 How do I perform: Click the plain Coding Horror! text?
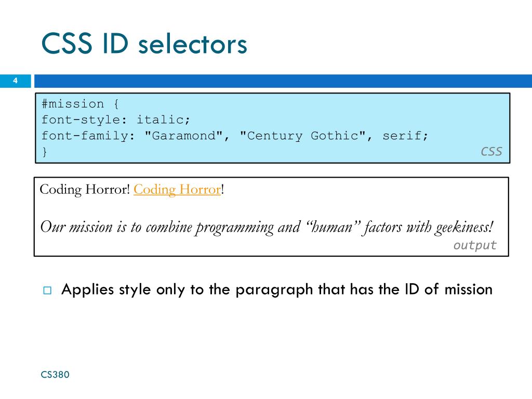pos(85,189)
